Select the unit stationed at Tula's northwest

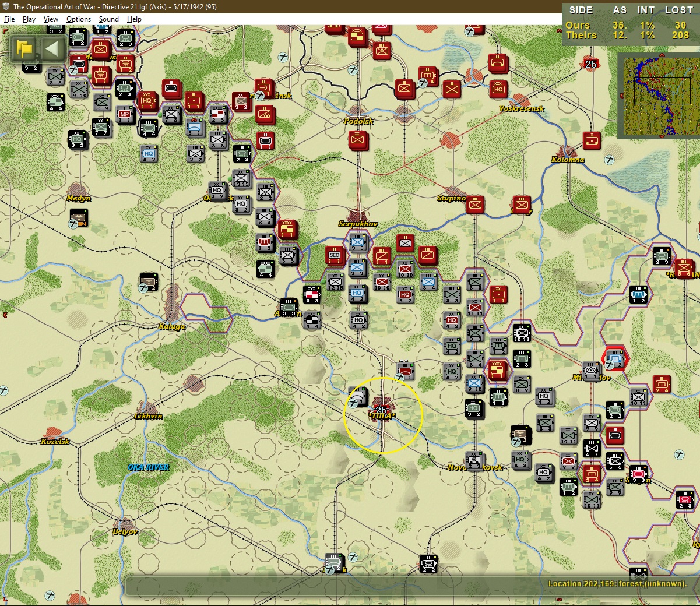coord(358,397)
